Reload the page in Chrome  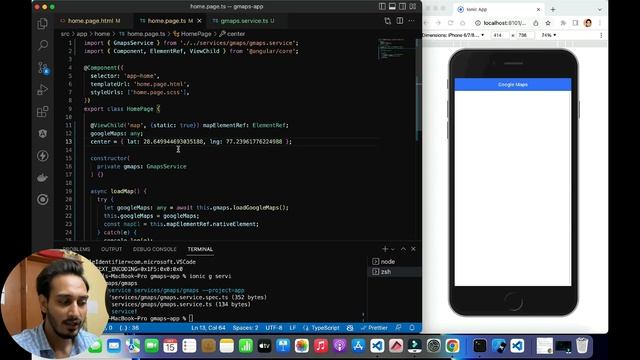coord(451,23)
